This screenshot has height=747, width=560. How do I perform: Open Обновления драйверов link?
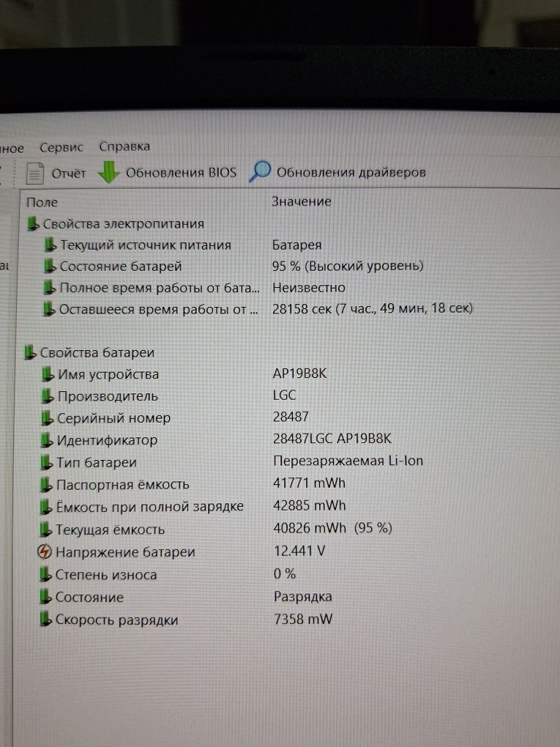click(x=351, y=172)
